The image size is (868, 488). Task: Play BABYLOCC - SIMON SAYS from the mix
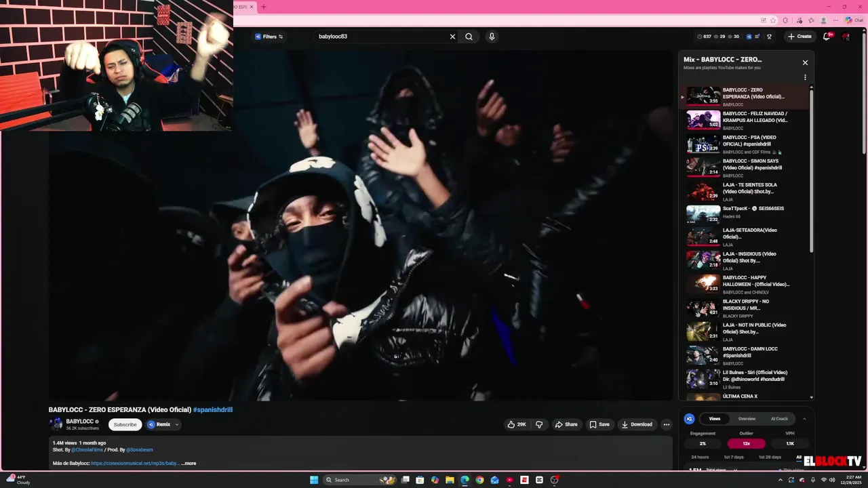[x=744, y=167]
